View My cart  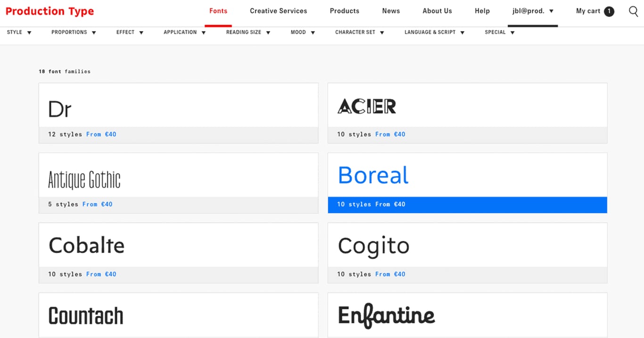pyautogui.click(x=588, y=11)
